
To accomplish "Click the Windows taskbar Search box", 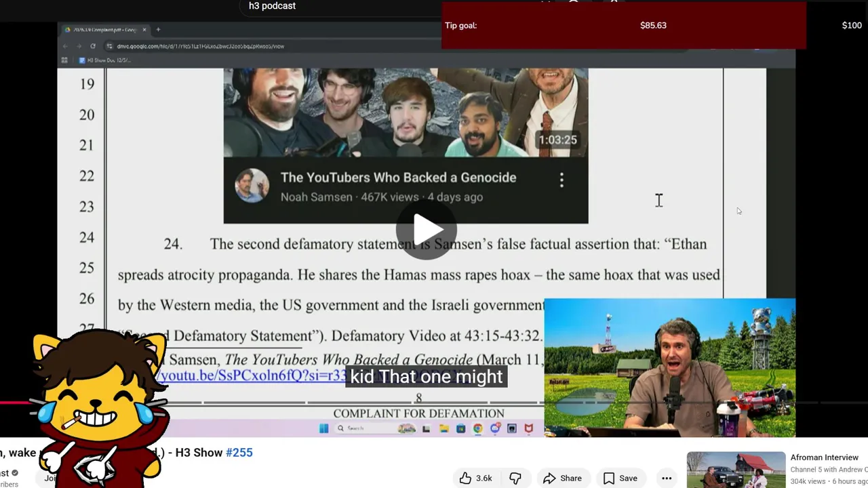I will tap(375, 428).
